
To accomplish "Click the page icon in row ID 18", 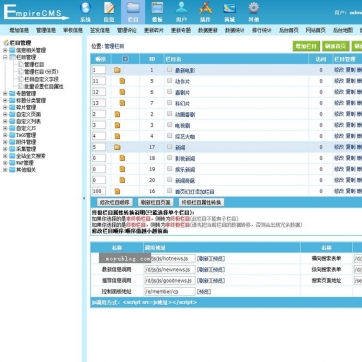I will pyautogui.click(x=122, y=158).
